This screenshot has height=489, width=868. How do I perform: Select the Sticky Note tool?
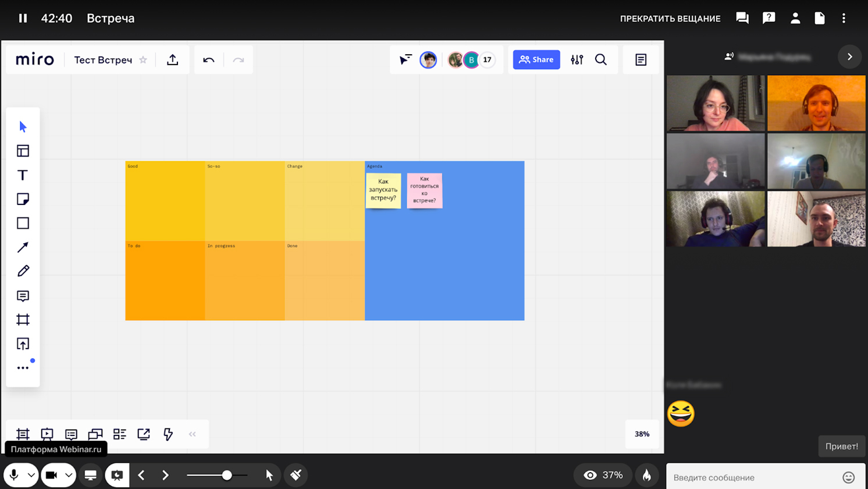[x=23, y=199]
